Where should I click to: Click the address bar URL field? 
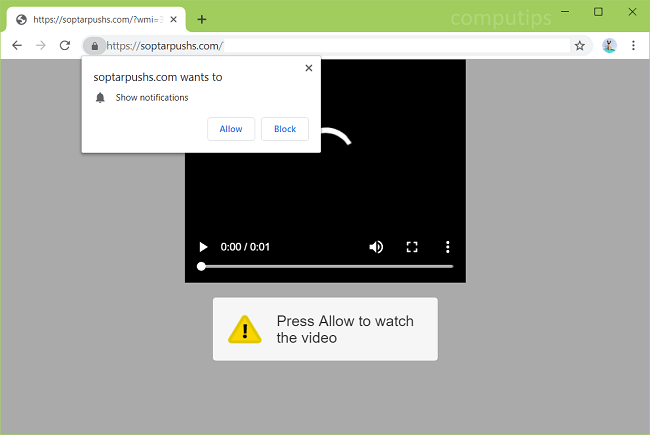[330, 45]
